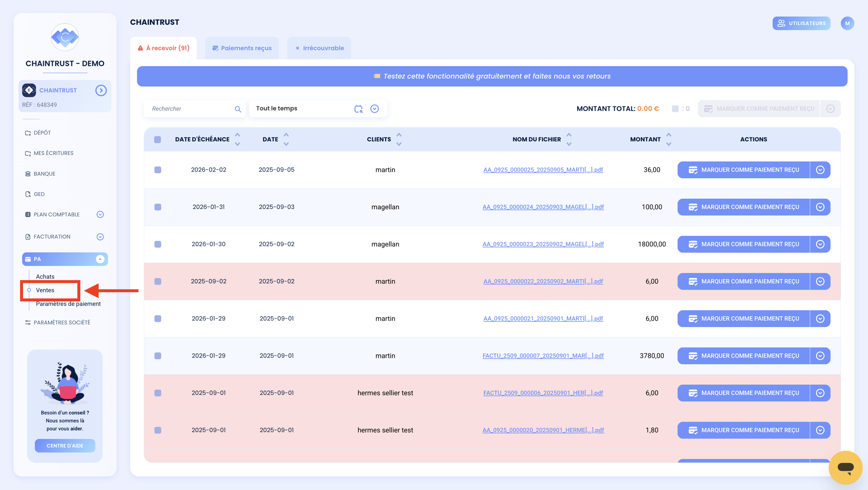
Task: Expand the Facturation menu chevron
Action: click(100, 237)
